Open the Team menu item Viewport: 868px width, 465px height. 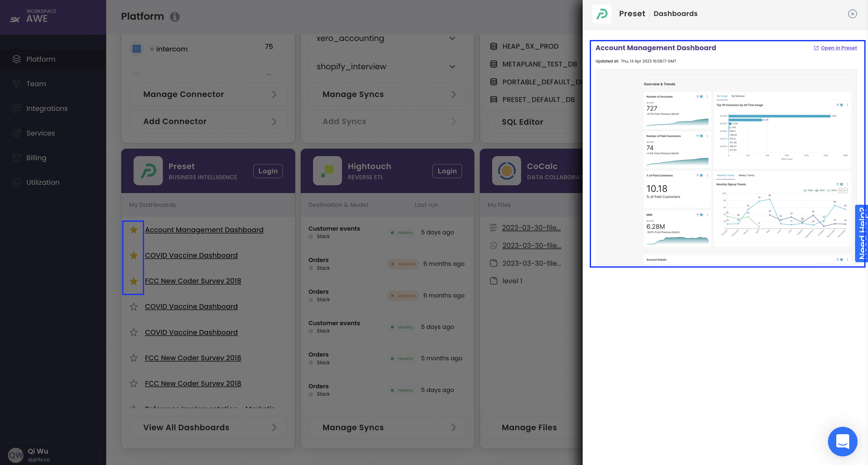coord(36,84)
